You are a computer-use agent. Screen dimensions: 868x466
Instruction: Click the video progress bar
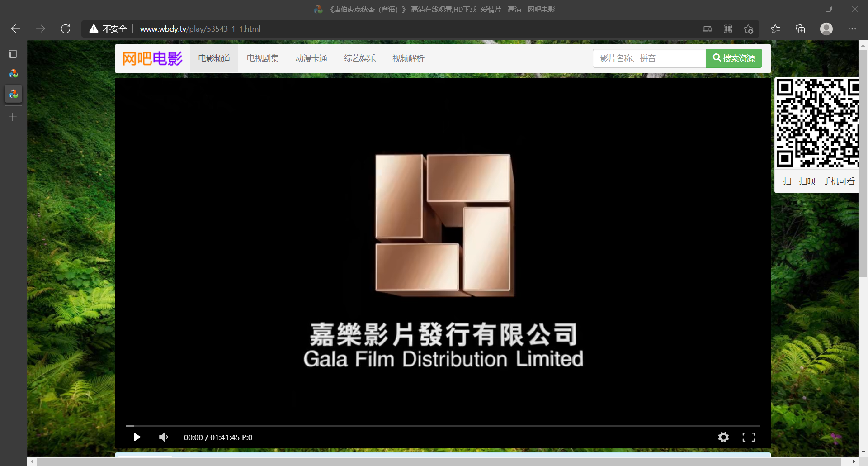(x=443, y=426)
